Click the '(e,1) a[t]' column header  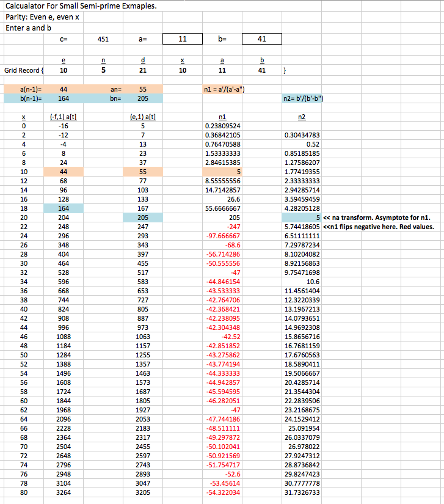coord(143,117)
